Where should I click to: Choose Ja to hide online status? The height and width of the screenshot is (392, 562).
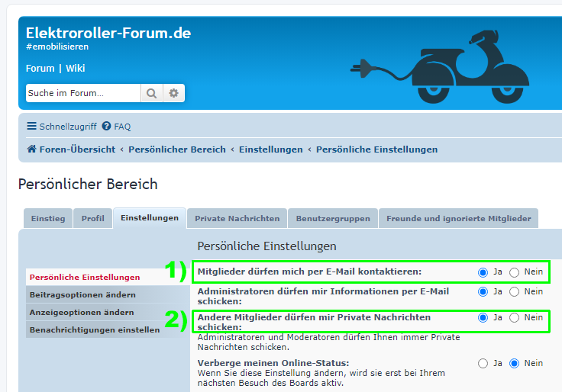click(x=483, y=363)
